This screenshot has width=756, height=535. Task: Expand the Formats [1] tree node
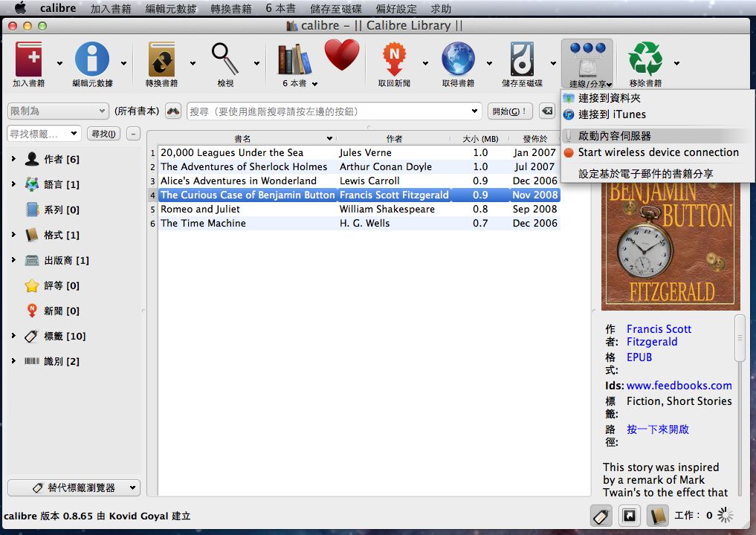(13, 234)
